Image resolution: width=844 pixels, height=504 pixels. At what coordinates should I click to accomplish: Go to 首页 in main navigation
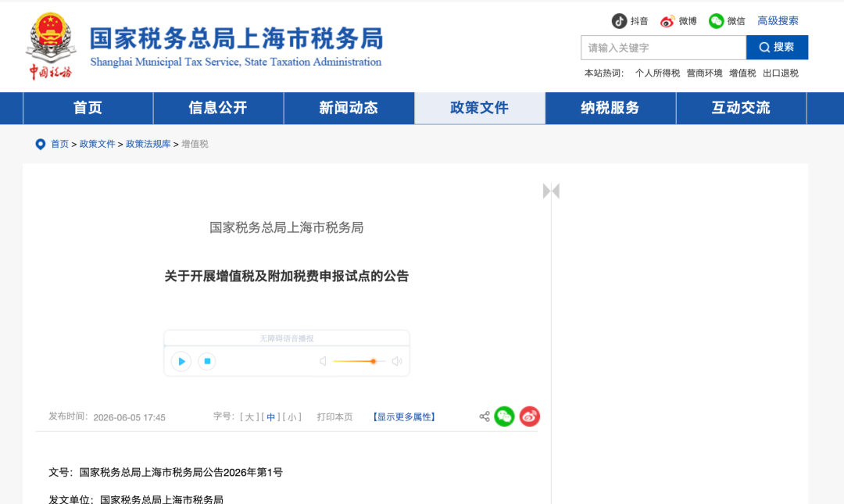click(88, 109)
